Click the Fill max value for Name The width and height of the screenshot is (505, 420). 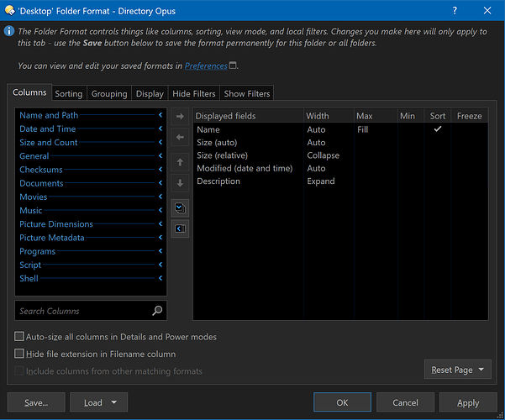click(x=362, y=129)
